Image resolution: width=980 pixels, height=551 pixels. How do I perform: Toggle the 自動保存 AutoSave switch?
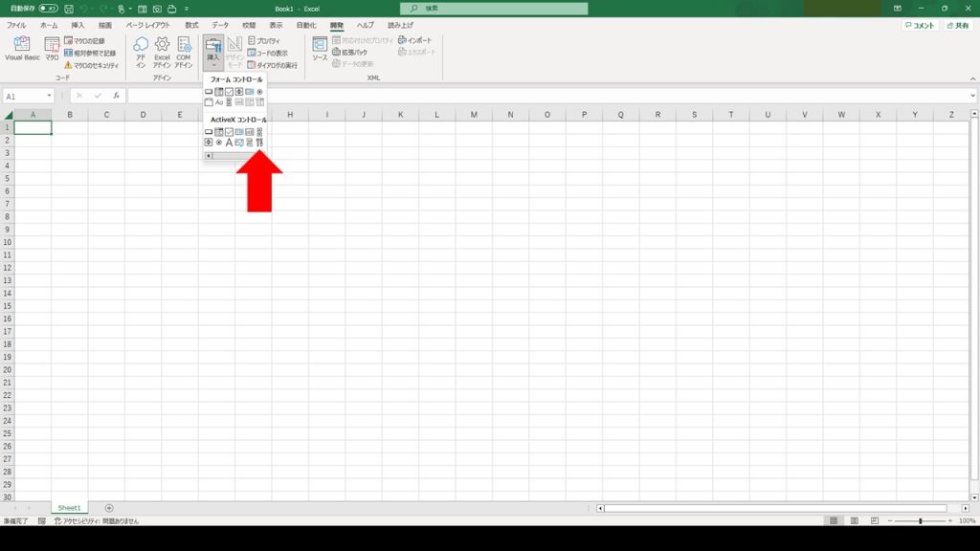point(48,9)
